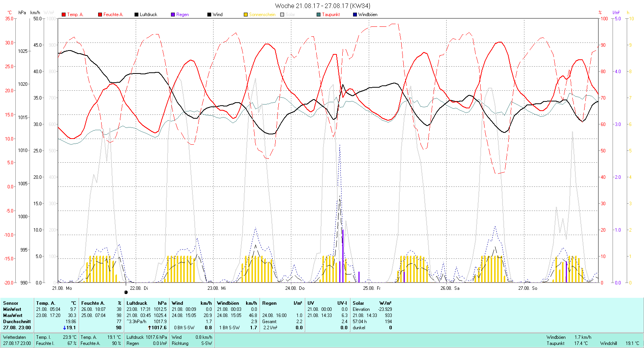Click the 'MaxWert' row label

(13, 315)
